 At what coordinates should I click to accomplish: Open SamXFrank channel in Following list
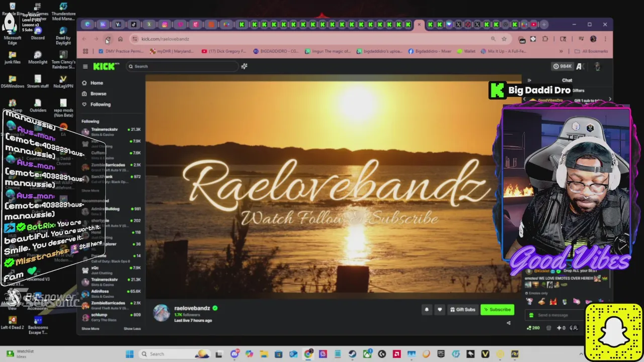coord(111,179)
